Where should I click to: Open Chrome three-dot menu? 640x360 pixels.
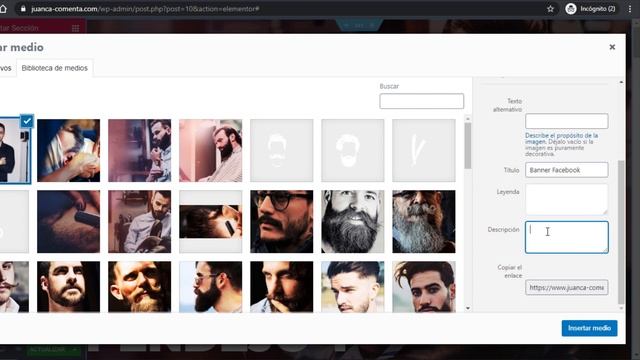coord(630,9)
